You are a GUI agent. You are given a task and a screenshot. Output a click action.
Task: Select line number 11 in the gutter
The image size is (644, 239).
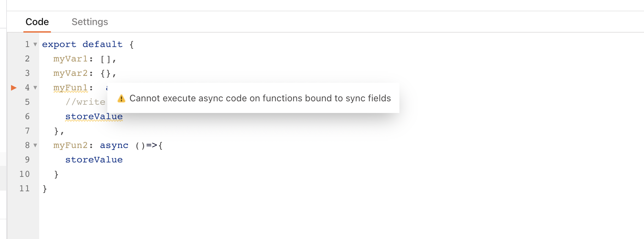click(24, 189)
